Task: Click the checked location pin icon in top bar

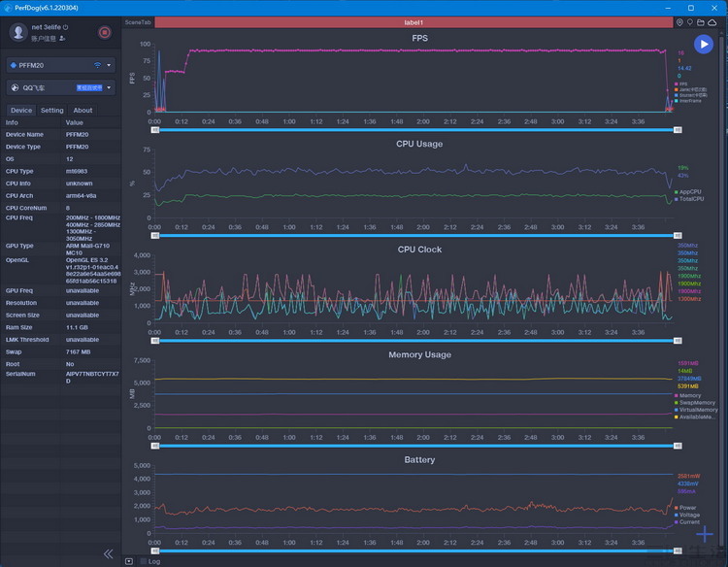Action: [x=679, y=22]
